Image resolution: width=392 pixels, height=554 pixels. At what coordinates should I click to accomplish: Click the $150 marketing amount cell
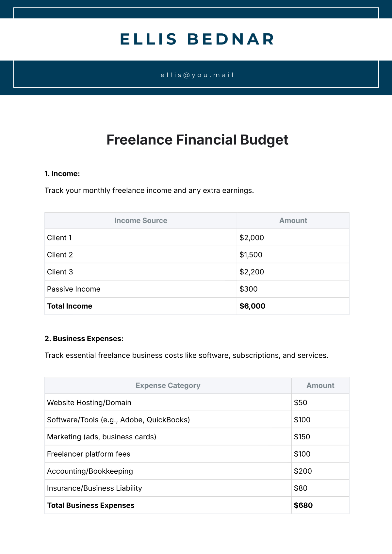coord(302,437)
